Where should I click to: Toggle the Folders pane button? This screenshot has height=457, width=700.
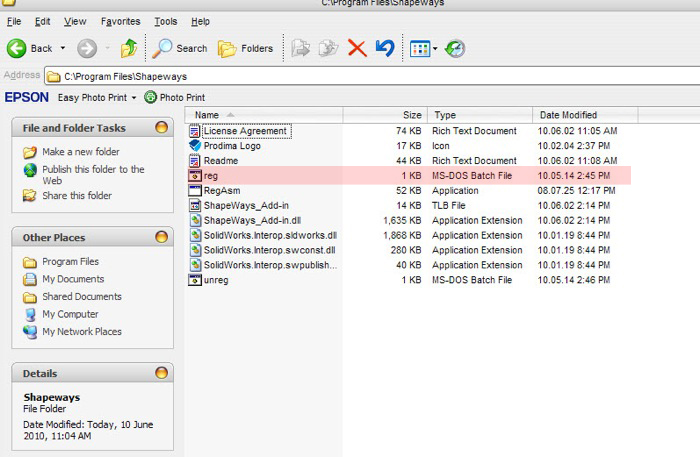(x=245, y=48)
